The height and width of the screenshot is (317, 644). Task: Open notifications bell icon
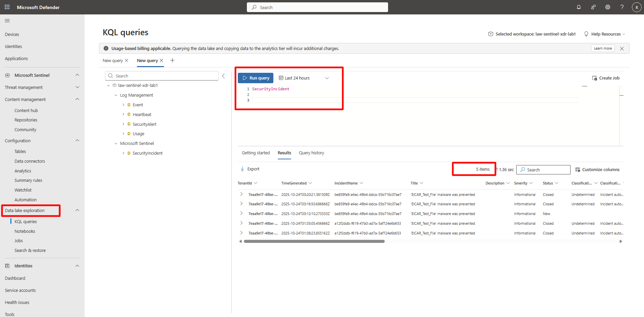click(x=579, y=7)
